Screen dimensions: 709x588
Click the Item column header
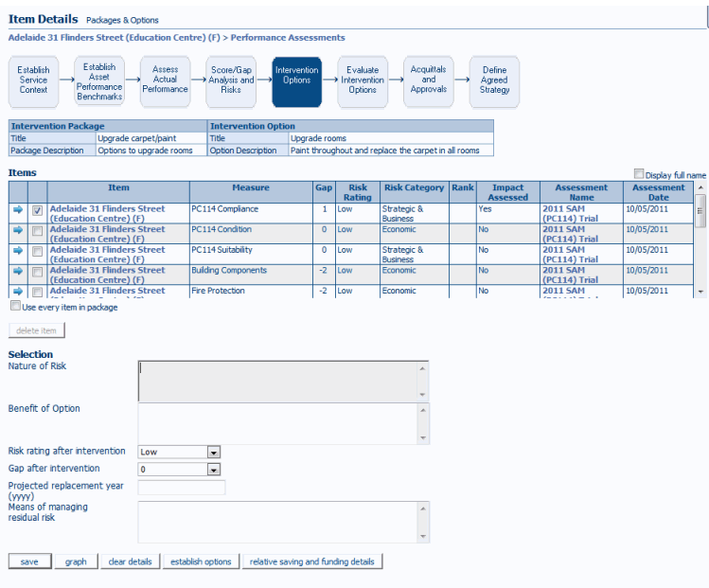coord(118,192)
